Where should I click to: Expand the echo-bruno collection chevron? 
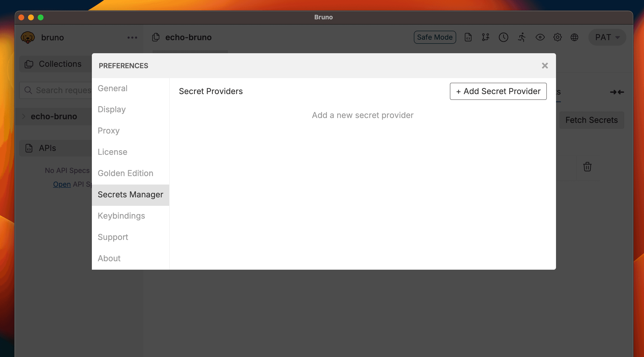23,116
